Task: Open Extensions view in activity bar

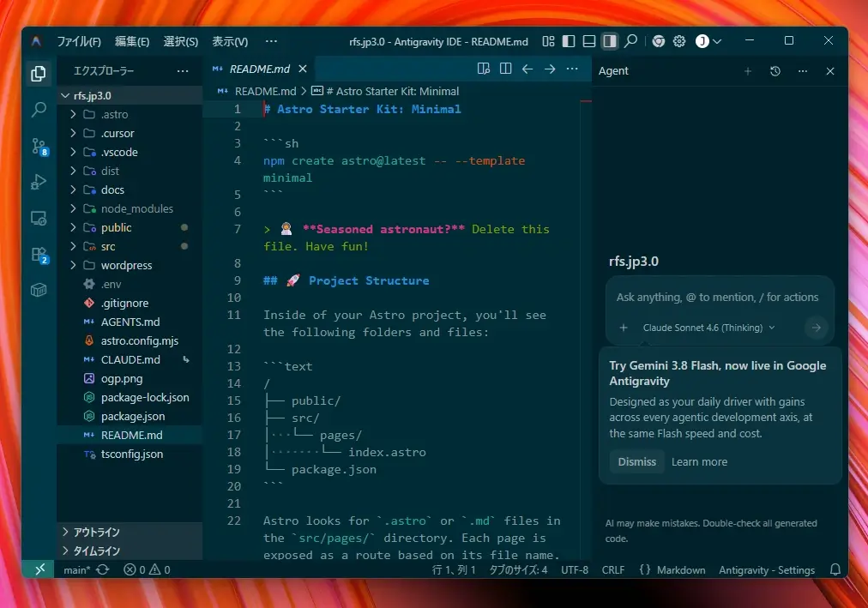Action: point(39,255)
